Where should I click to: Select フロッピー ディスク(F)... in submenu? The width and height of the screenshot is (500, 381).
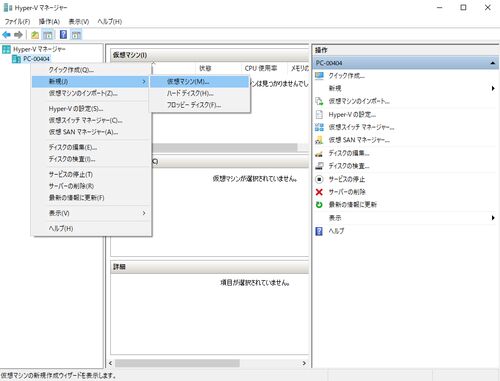199,105
